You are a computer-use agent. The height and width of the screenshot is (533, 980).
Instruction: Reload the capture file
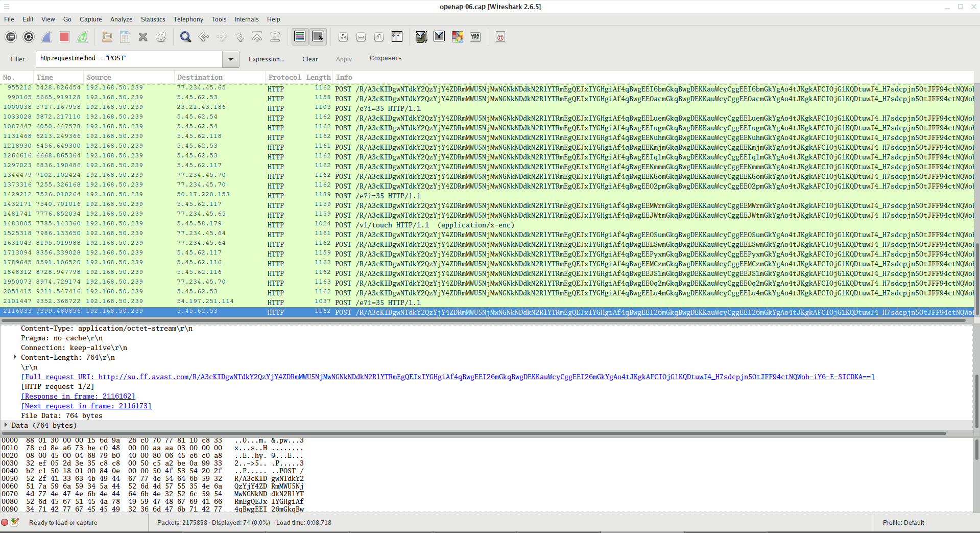(x=161, y=37)
